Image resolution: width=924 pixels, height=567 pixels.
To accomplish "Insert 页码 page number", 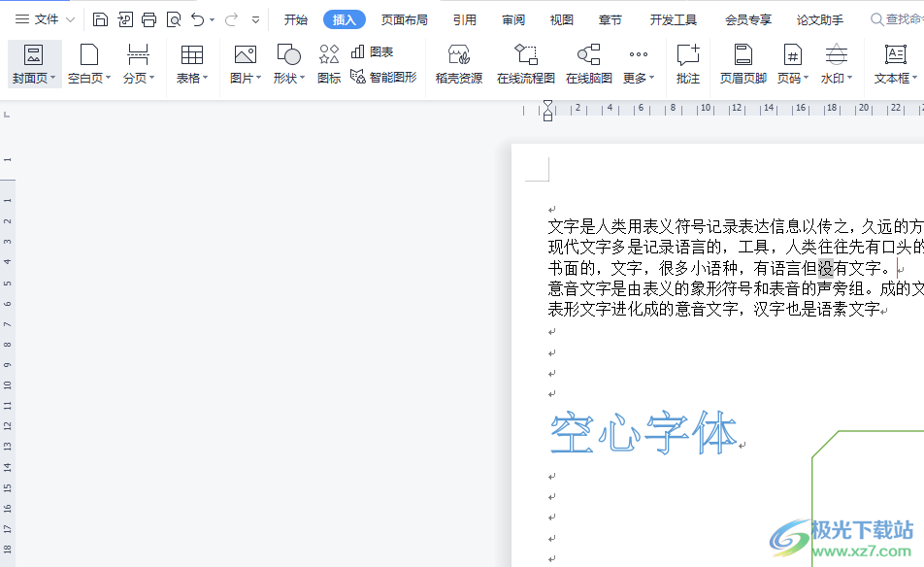I will click(793, 64).
